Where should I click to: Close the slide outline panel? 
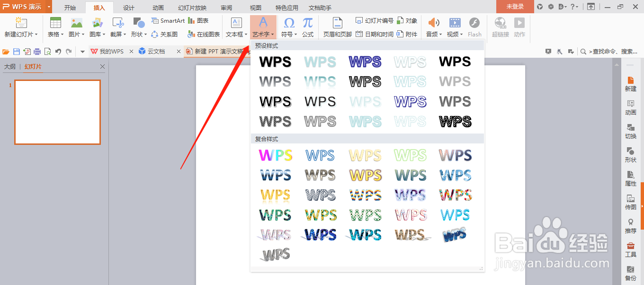click(x=102, y=67)
